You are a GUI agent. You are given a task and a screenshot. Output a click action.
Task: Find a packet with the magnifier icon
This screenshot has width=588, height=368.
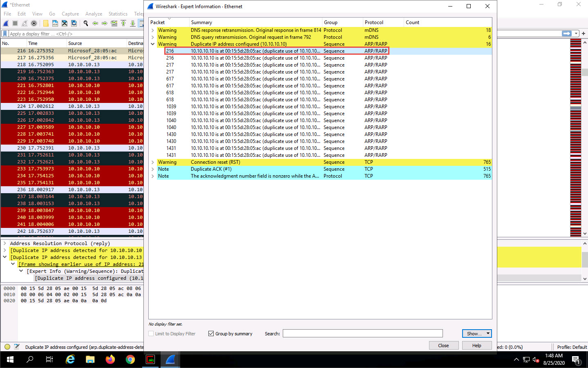tap(86, 23)
